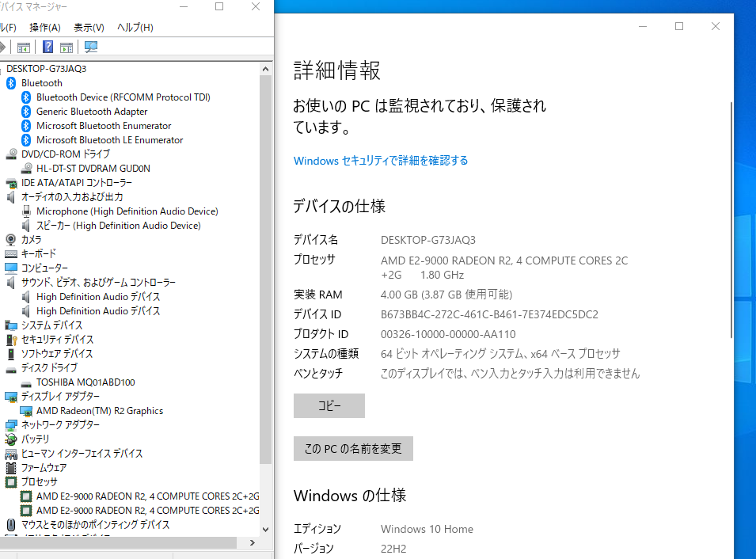Select AMD Radeon(TM) R2 Graphics adapter
Viewport: 756px width, 559px height.
click(x=100, y=411)
